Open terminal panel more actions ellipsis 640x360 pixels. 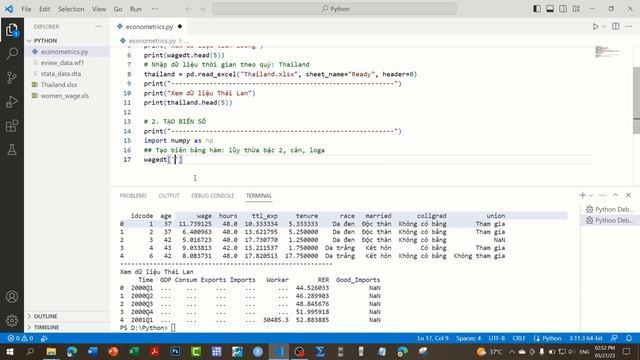[x=602, y=195]
